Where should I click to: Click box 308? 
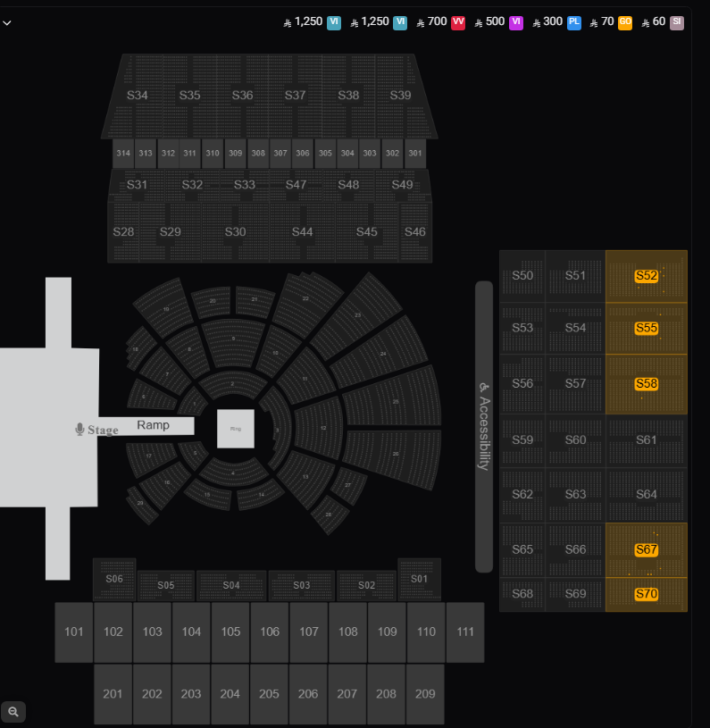point(258,154)
